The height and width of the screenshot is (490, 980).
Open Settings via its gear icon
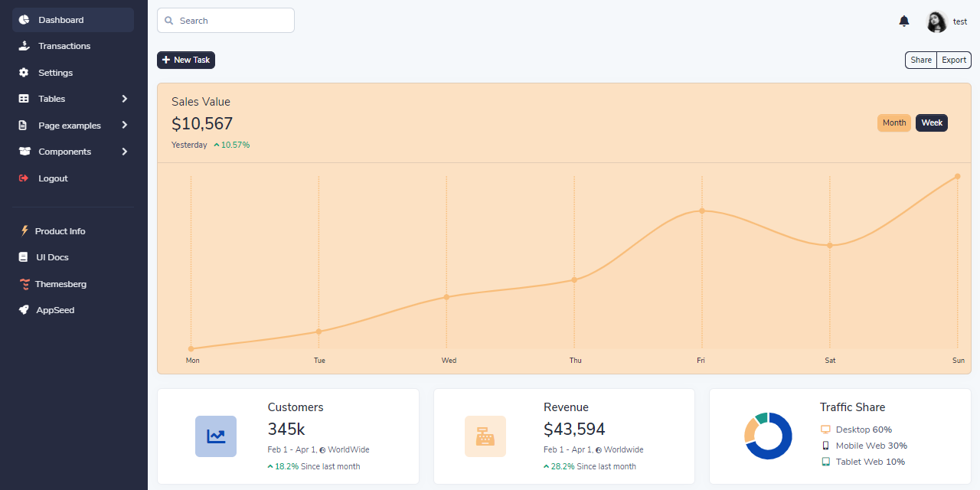24,72
